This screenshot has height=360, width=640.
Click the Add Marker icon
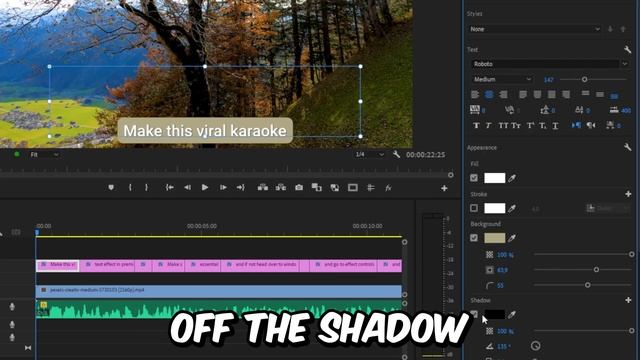[111, 187]
